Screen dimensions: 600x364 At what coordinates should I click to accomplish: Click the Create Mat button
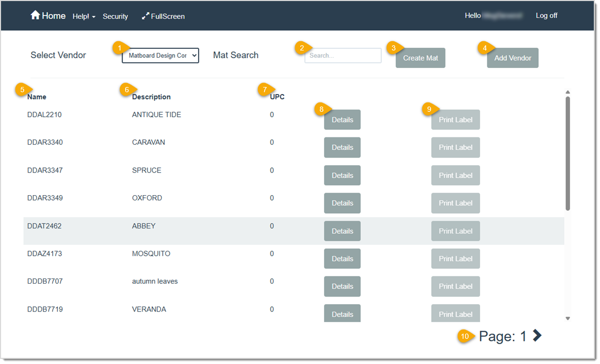pos(420,58)
